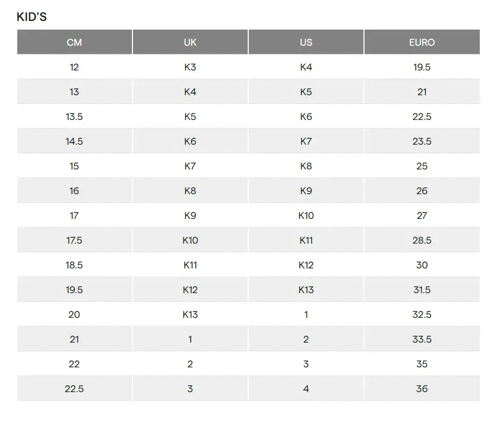The width and height of the screenshot is (504, 426).
Task: Click the US column header
Action: point(306,42)
